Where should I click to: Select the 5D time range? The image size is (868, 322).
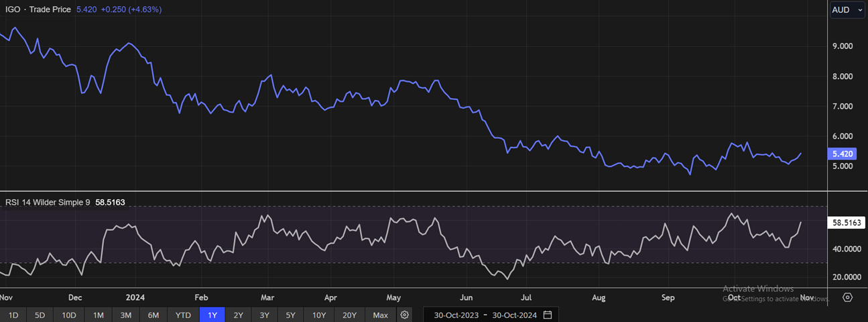[x=40, y=315]
